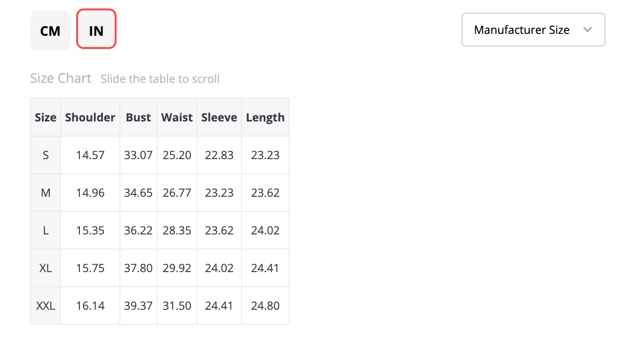Select the M size row label
The image size is (644, 338).
coord(46,193)
